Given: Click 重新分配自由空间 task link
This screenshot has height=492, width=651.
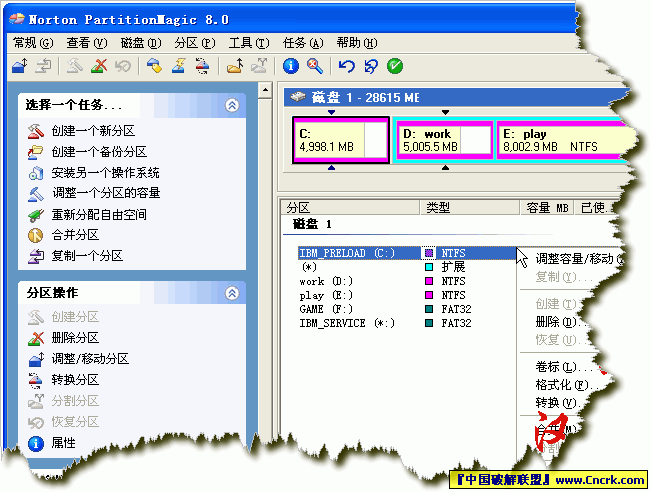Looking at the screenshot, I should [x=99, y=215].
